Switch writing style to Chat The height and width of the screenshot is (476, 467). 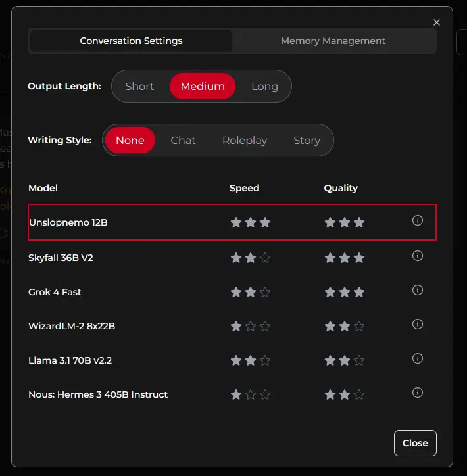[x=183, y=140]
